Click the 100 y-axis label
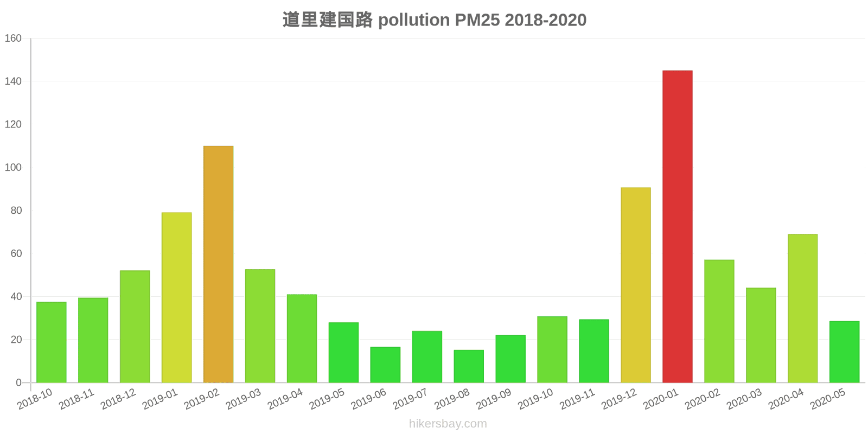The width and height of the screenshot is (868, 434). tap(13, 168)
